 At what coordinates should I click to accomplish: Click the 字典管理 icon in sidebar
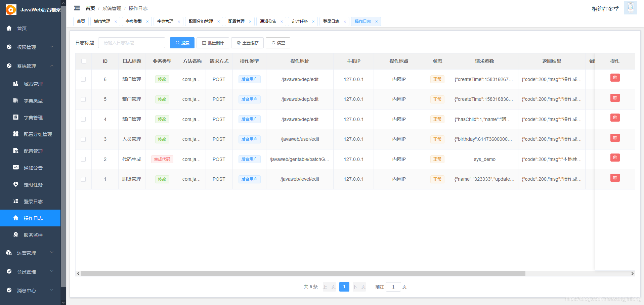coord(16,117)
